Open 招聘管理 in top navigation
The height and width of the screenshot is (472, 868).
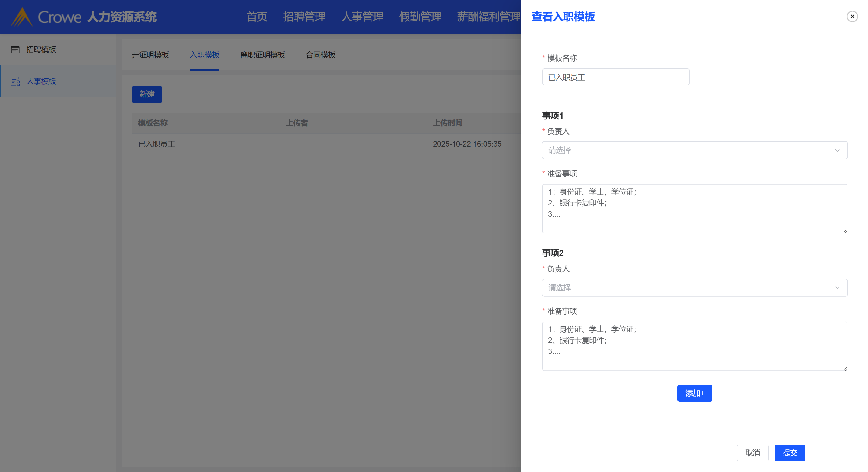pyautogui.click(x=304, y=17)
